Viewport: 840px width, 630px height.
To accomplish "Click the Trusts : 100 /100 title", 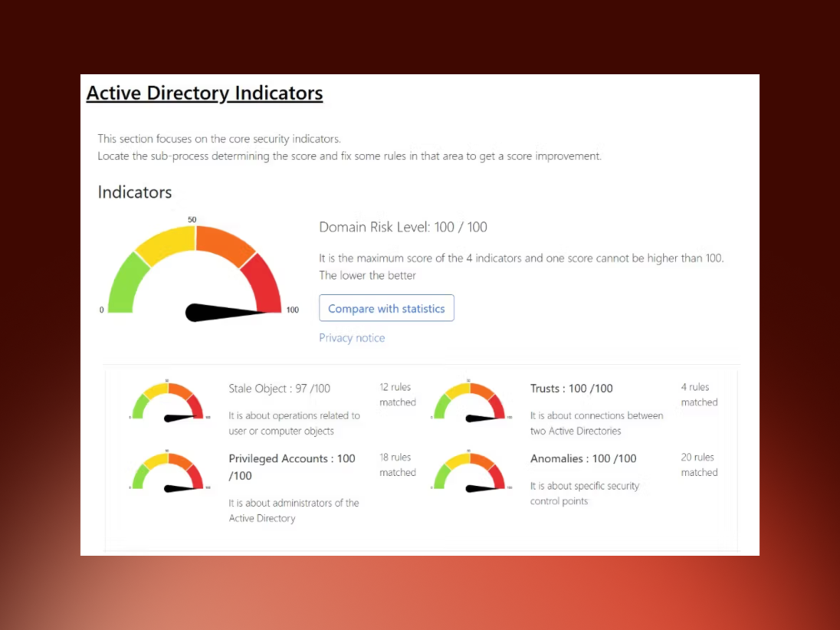I will 572,389.
